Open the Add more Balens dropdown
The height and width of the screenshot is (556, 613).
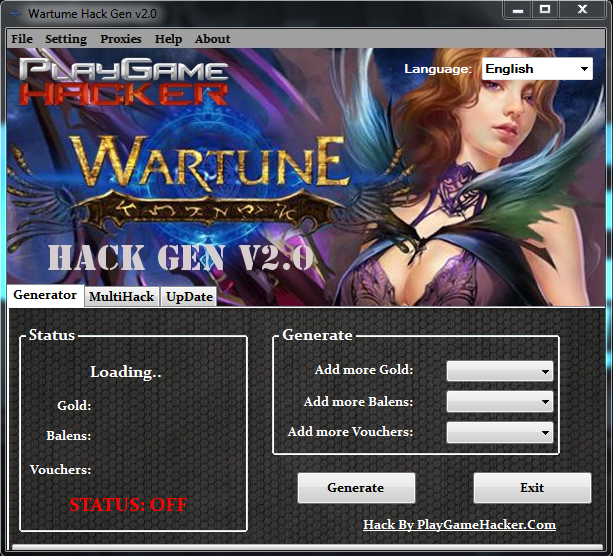(x=500, y=402)
